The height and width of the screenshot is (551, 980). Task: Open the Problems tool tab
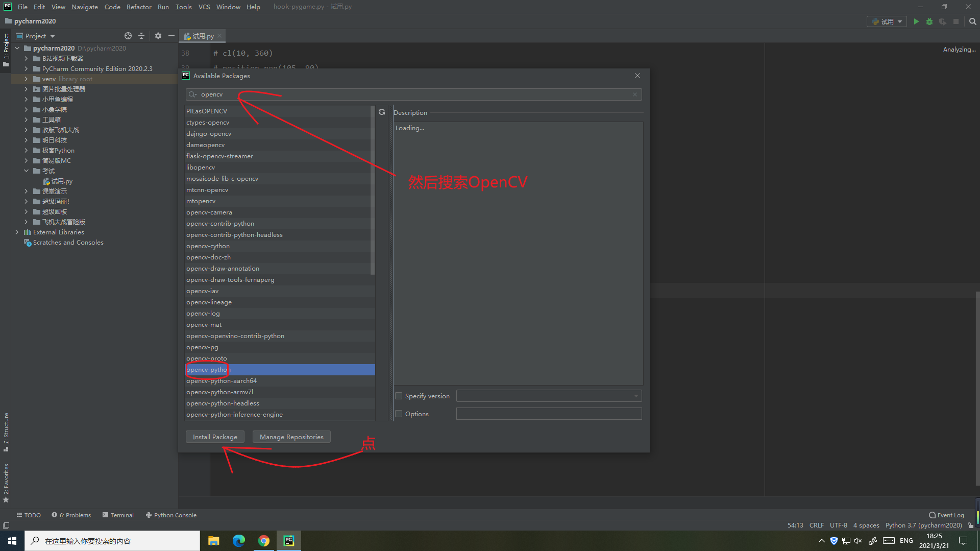(71, 515)
